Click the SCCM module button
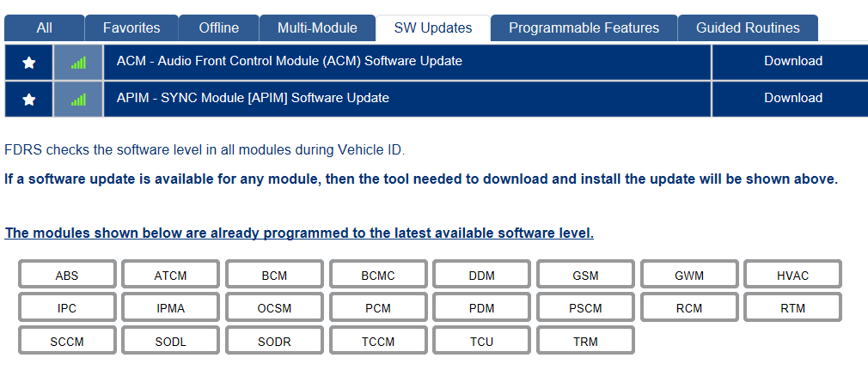Image resolution: width=868 pixels, height=376 pixels. [67, 341]
